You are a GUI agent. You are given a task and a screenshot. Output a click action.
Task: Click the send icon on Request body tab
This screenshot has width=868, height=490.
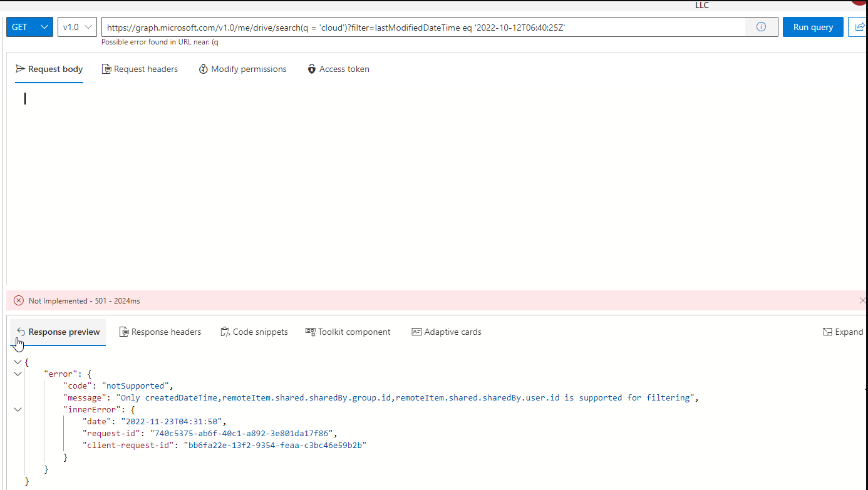point(19,69)
